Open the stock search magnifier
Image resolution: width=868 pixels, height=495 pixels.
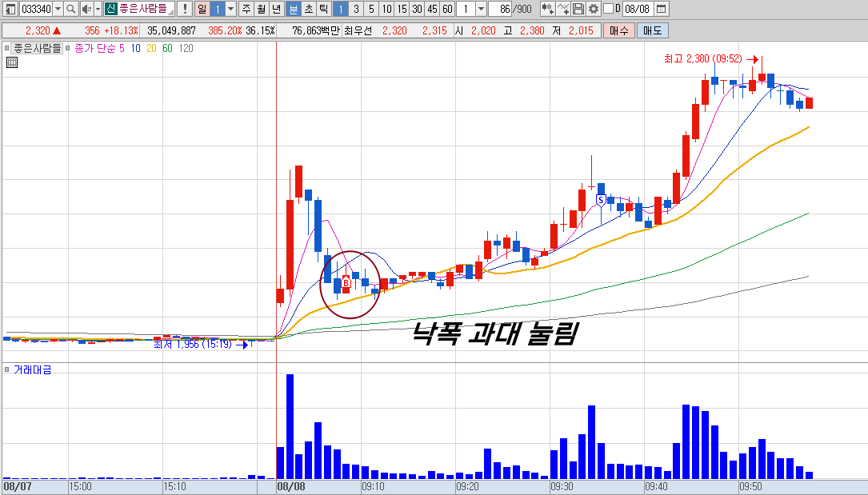click(x=71, y=9)
